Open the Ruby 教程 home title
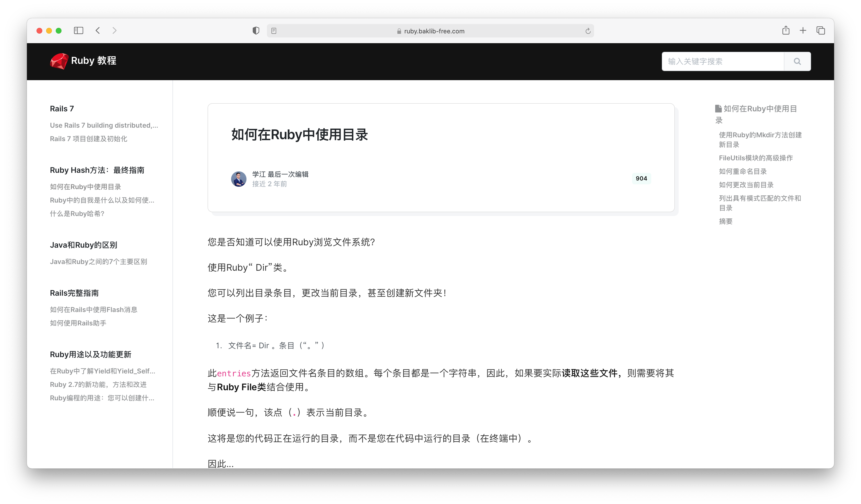 pyautogui.click(x=94, y=61)
